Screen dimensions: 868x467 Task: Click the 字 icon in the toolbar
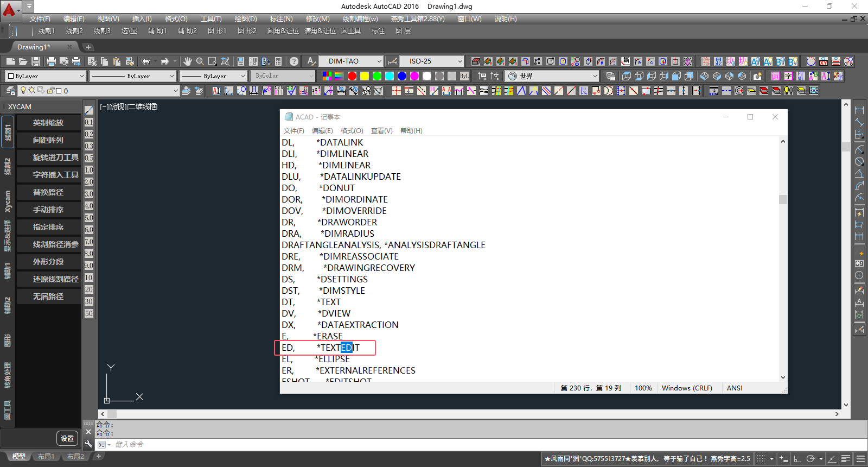788,76
